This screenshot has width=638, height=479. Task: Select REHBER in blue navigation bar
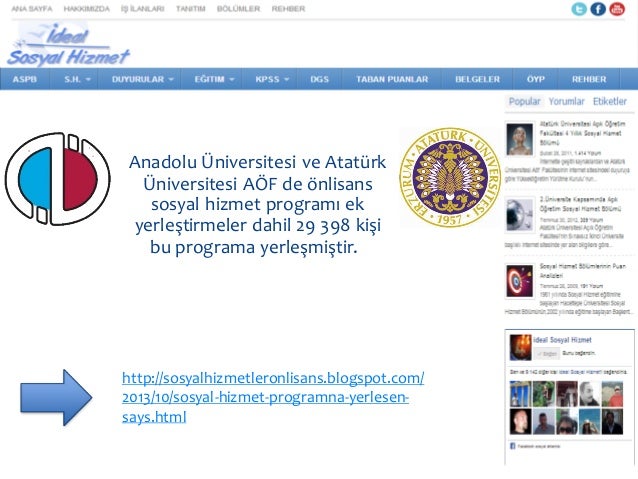pos(589,79)
